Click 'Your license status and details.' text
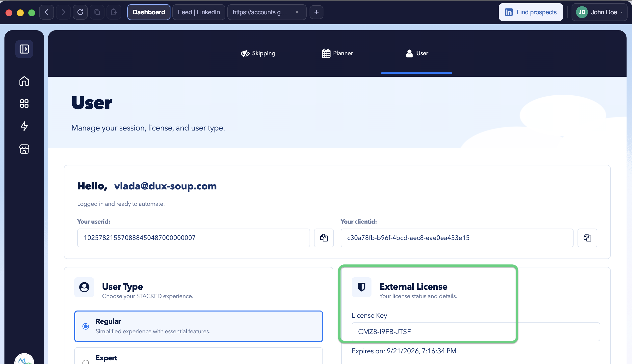Viewport: 632px width, 364px height. [x=418, y=296]
